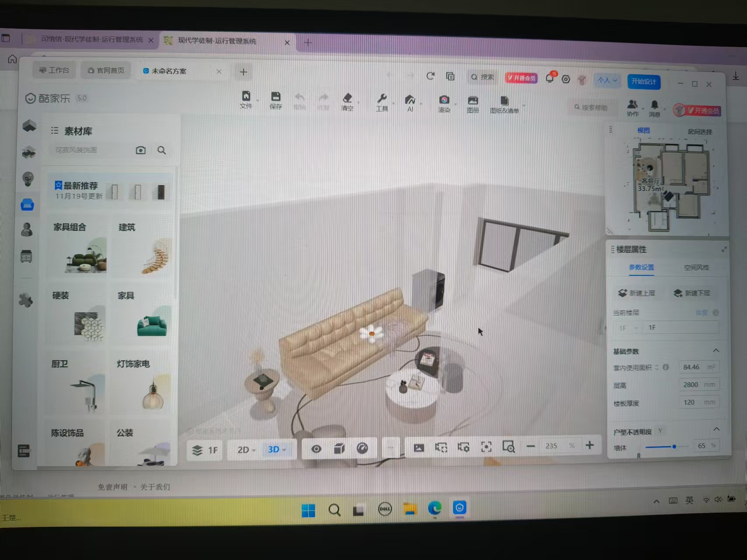Click the camera image-search icon in 素材库
The image size is (747, 560).
pos(141,150)
